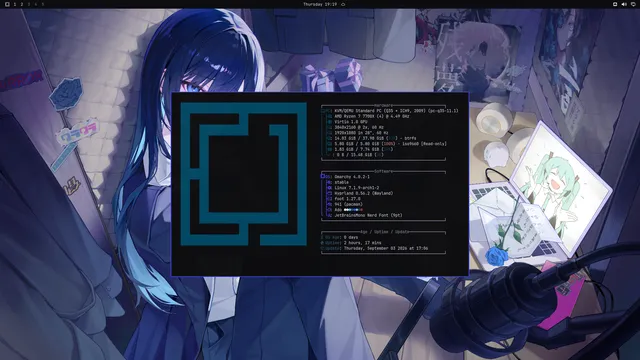Image resolution: width=640 pixels, height=360 pixels.
Task: Click the update indicator icon beside the clock
Action: [x=343, y=4]
